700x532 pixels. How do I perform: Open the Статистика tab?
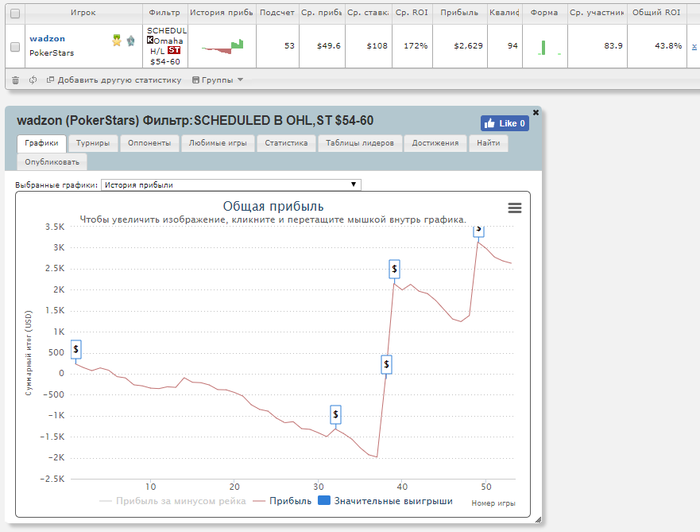(286, 143)
